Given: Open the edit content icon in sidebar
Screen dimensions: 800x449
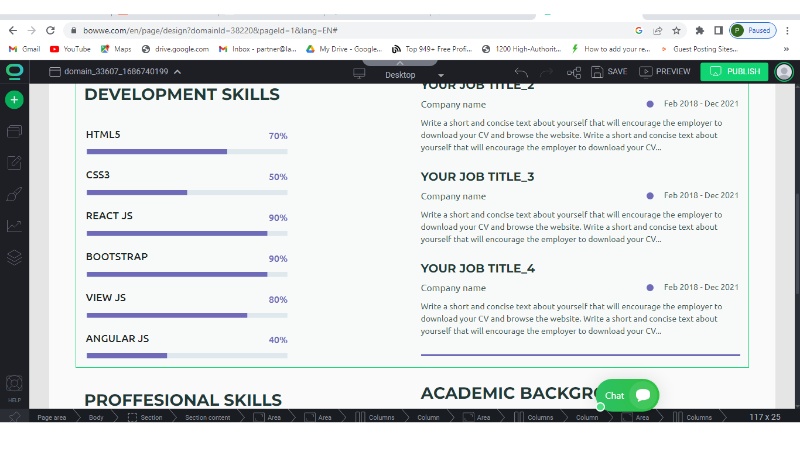Looking at the screenshot, I should [x=14, y=163].
